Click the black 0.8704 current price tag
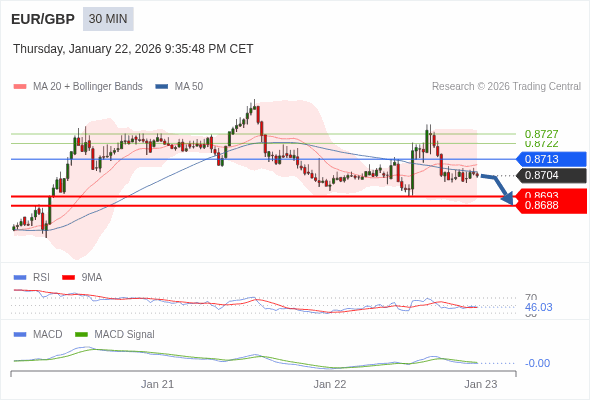The height and width of the screenshot is (400, 590). click(551, 175)
